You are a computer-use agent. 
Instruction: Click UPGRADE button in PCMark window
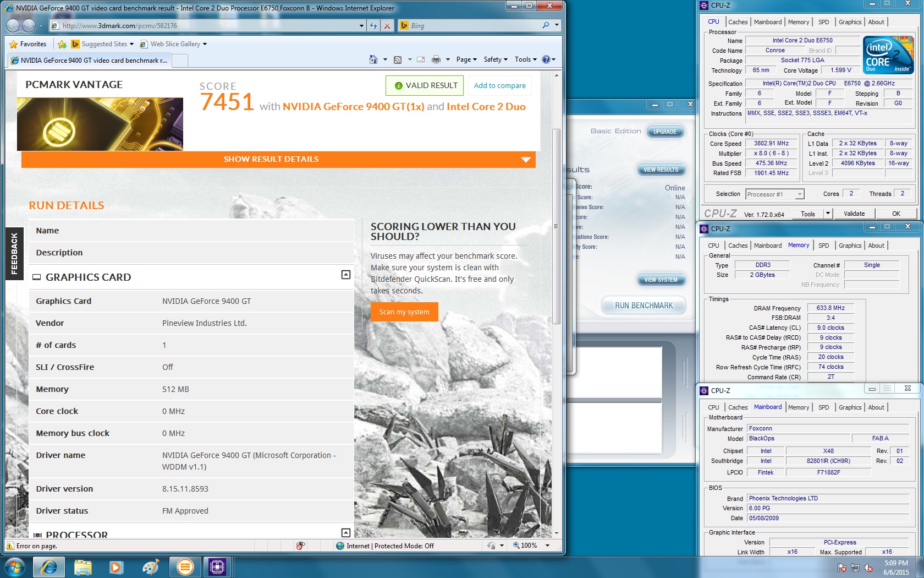[x=665, y=132]
